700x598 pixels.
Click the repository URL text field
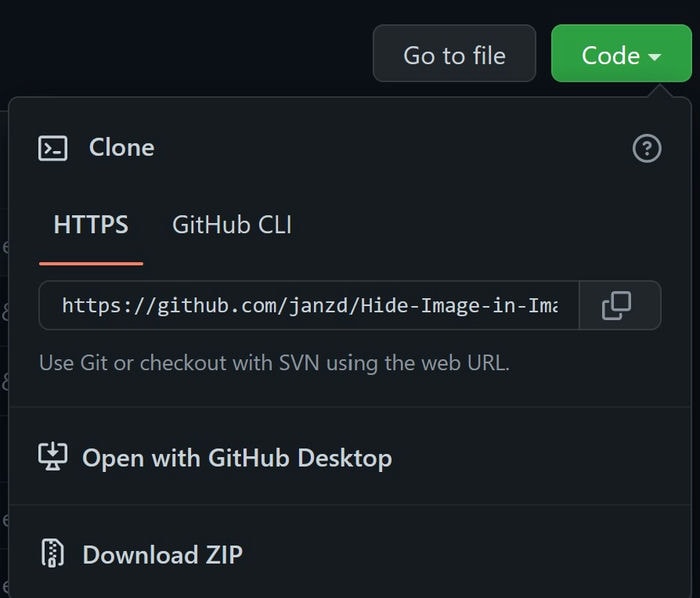point(309,306)
